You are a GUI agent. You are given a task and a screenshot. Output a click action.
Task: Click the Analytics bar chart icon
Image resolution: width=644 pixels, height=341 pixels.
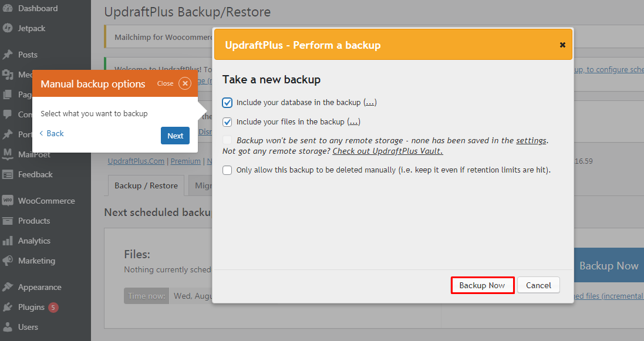(x=8, y=241)
